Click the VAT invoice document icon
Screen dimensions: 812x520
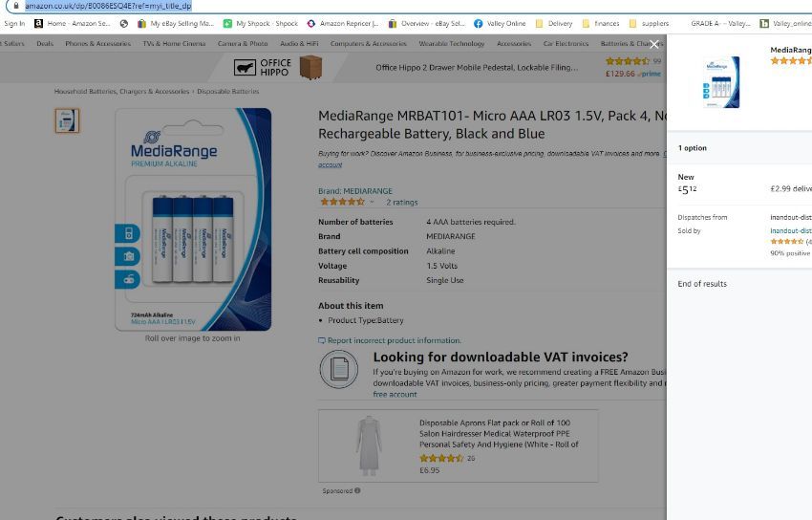click(x=339, y=369)
